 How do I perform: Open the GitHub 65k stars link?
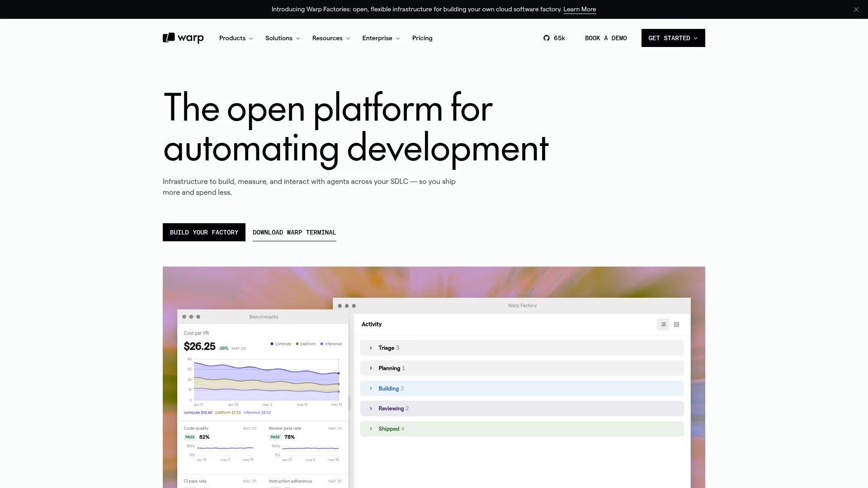tap(554, 38)
